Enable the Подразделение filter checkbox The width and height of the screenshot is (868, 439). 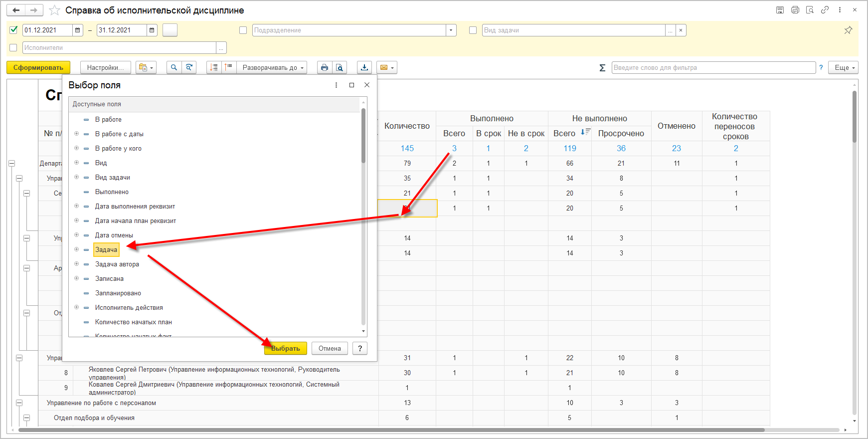(243, 30)
